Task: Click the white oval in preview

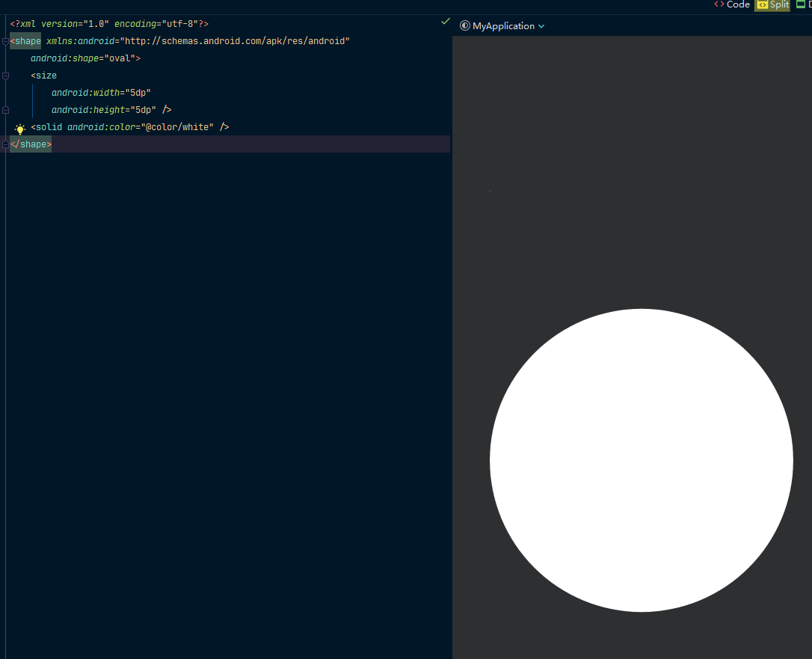Action: click(641, 460)
